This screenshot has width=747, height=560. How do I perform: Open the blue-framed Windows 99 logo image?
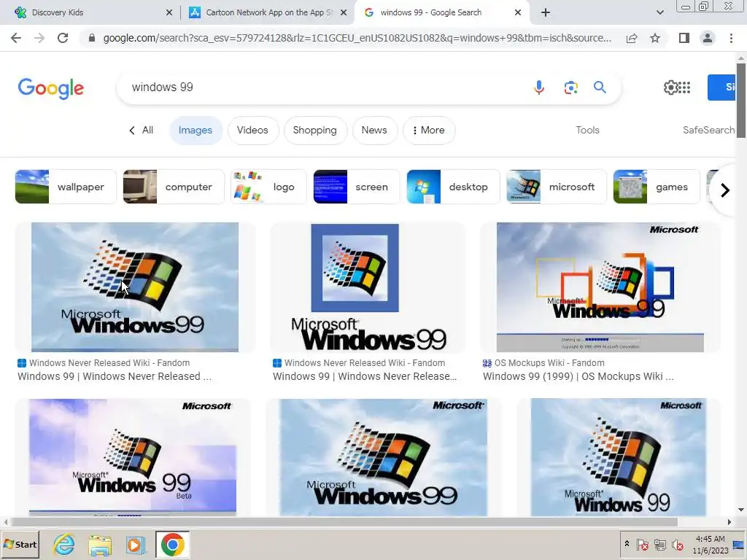coord(368,287)
